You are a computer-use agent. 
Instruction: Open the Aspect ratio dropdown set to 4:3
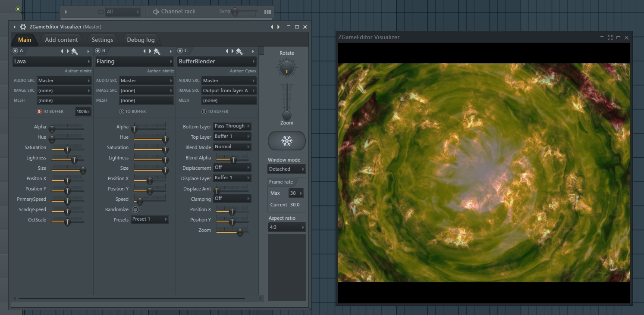pyautogui.click(x=286, y=227)
